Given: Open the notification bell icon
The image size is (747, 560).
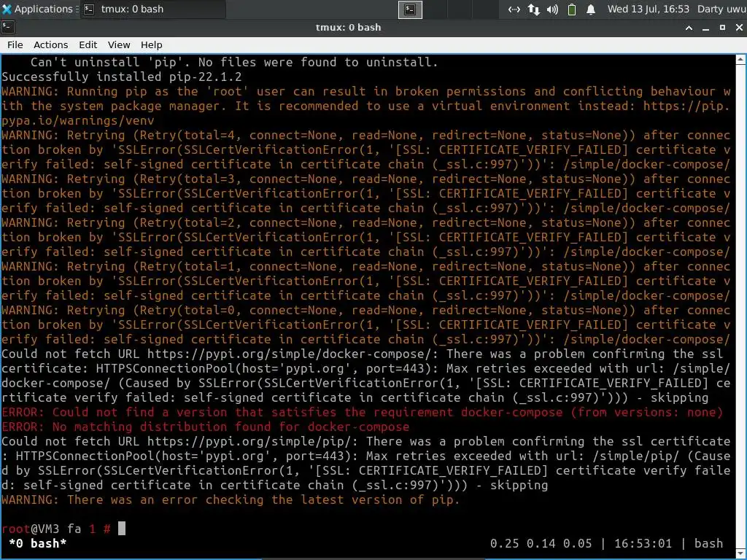Looking at the screenshot, I should 591,9.
